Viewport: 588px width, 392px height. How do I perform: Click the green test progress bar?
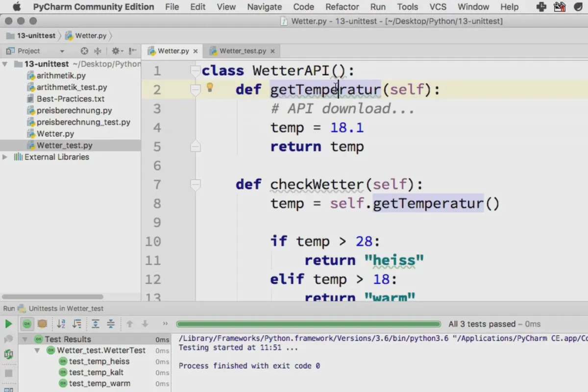pos(309,324)
